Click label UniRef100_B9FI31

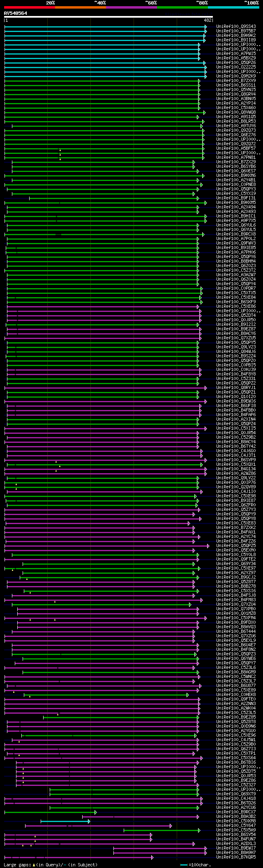click(x=236, y=198)
